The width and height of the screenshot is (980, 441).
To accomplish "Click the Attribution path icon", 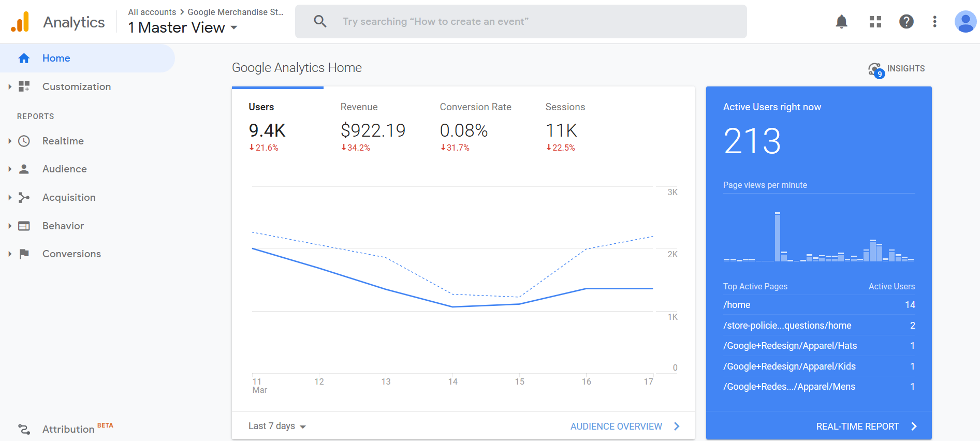I will coord(24,429).
